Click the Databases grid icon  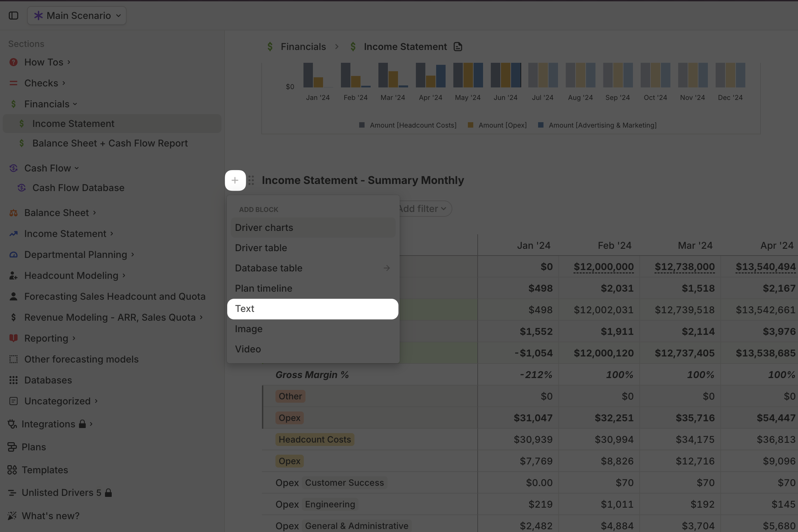pos(13,380)
